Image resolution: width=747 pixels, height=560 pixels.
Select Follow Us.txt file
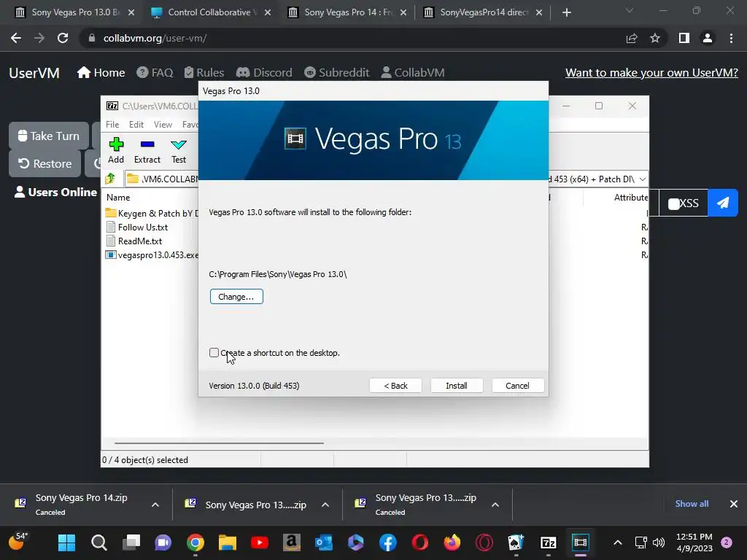coord(136,227)
